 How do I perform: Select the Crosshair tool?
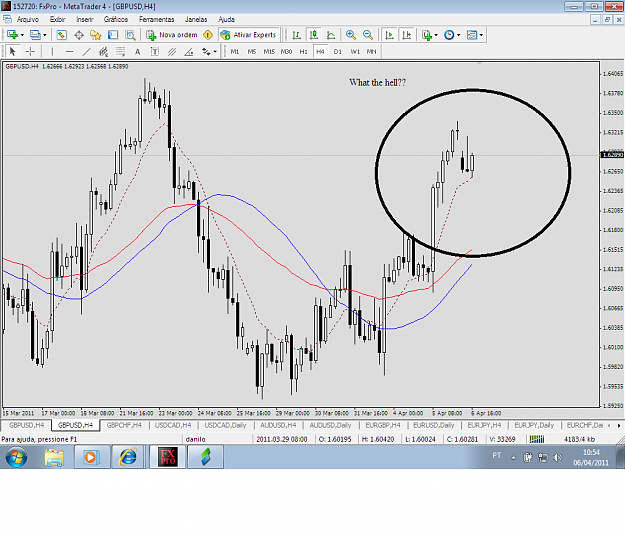tap(30, 51)
